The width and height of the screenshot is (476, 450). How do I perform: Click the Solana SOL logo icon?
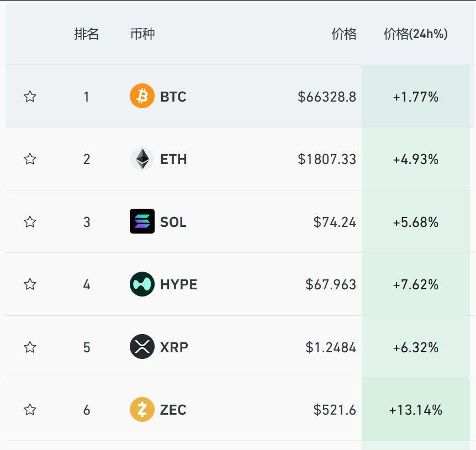tap(142, 221)
